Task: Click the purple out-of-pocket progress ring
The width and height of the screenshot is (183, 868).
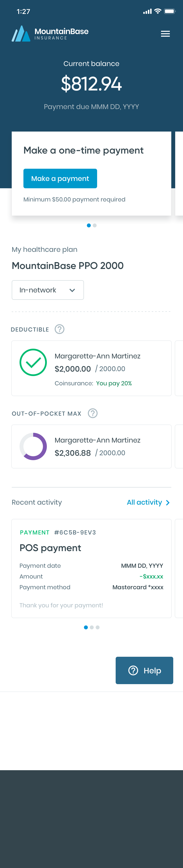Action: coord(33,446)
